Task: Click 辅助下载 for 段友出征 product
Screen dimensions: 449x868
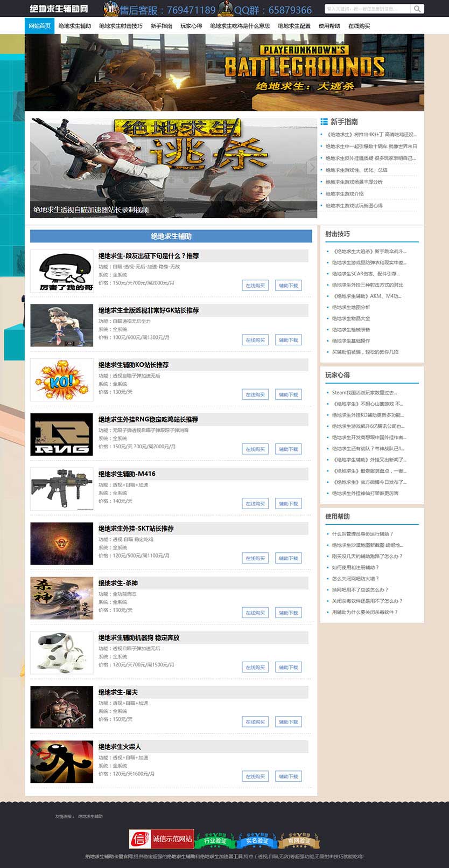Action: [289, 286]
